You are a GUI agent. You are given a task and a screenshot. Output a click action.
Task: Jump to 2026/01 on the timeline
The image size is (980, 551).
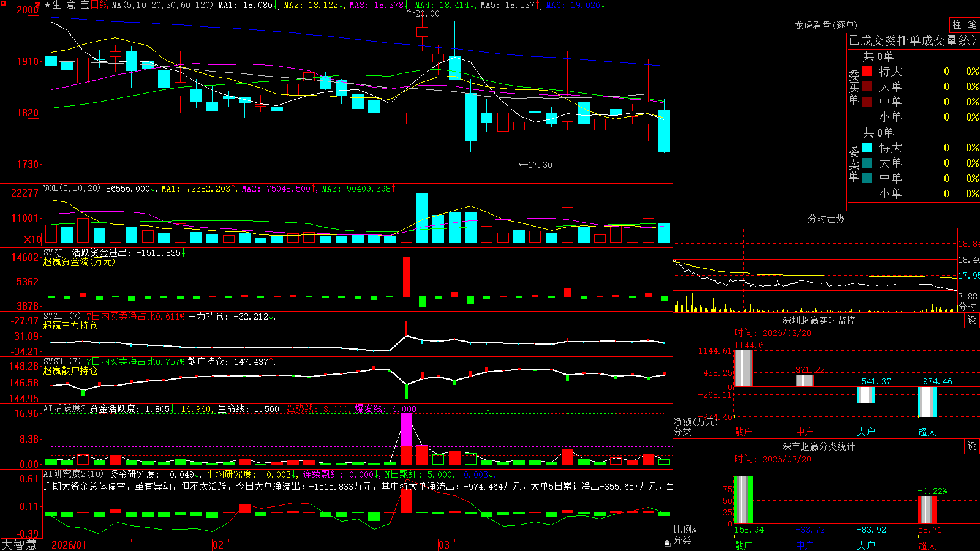tap(69, 545)
